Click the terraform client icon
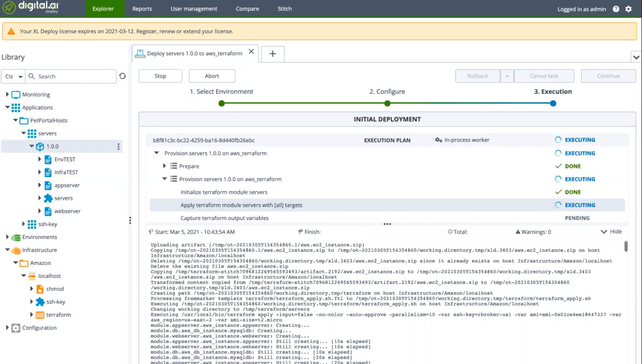Image resolution: width=642 pixels, height=364 pixels. [x=40, y=315]
